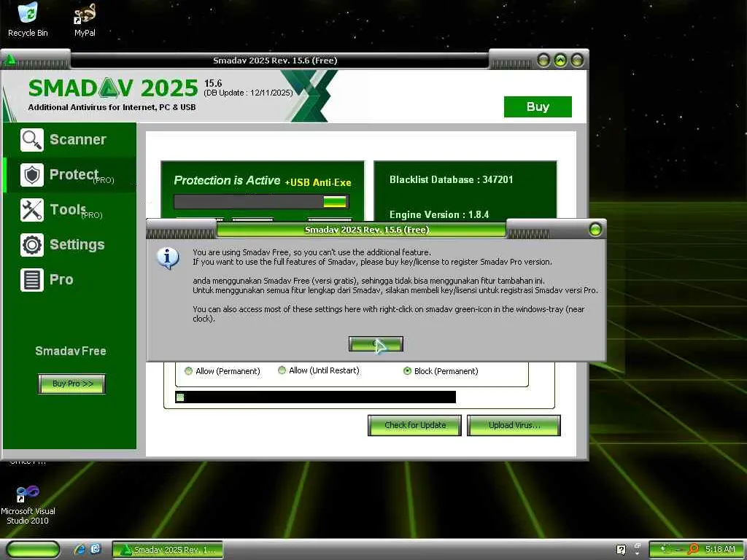Open the Settings gear icon
Viewport: 747px width, 560px height.
32,245
